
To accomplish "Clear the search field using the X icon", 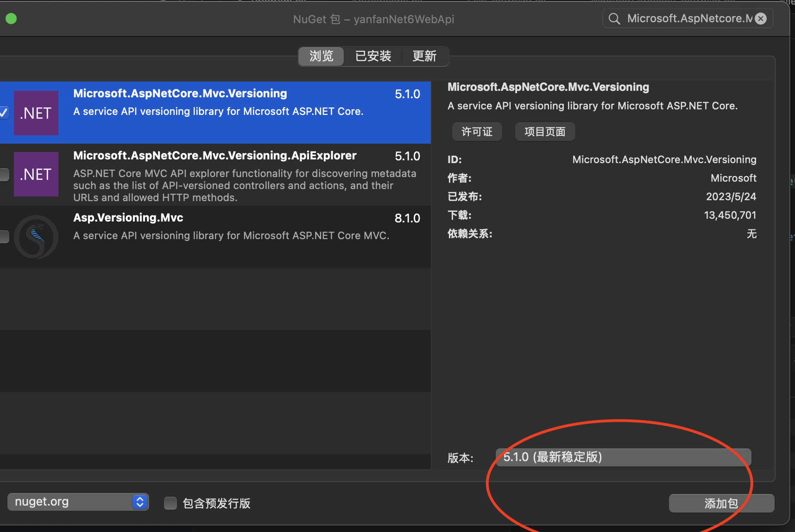I will tap(760, 19).
